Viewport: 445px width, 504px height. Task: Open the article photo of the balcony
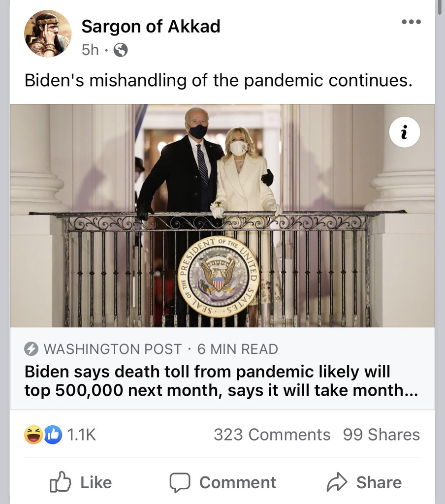tap(222, 216)
